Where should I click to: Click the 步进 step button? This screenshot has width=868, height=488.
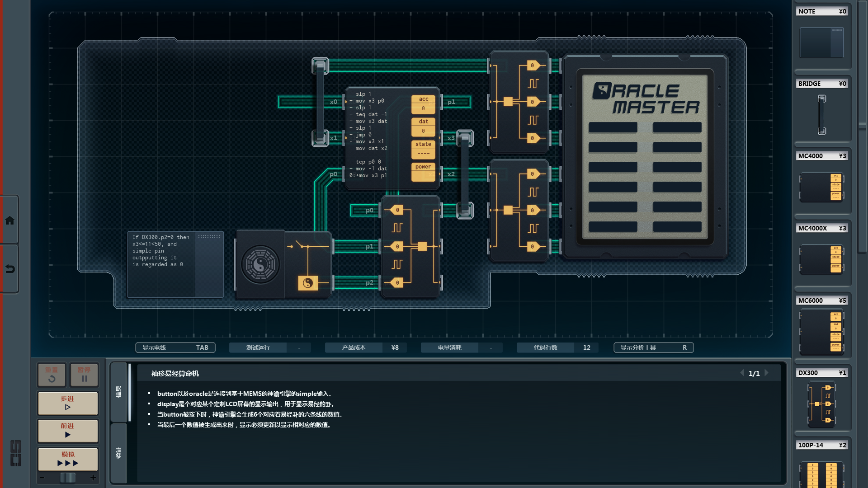[x=68, y=403]
